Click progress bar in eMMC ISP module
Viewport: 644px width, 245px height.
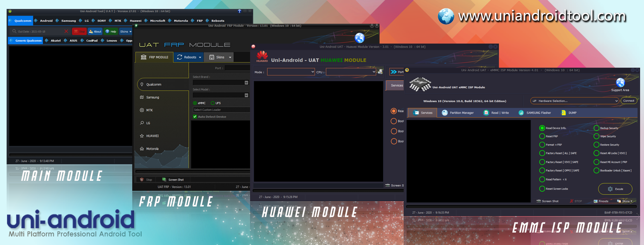click(x=522, y=206)
